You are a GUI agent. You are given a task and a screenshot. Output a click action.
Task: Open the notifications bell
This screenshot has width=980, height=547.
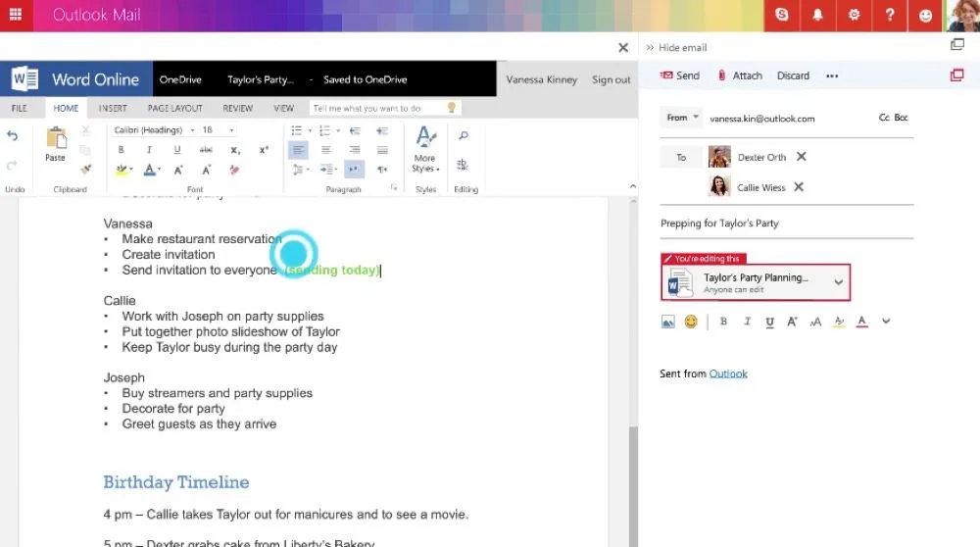click(x=817, y=15)
